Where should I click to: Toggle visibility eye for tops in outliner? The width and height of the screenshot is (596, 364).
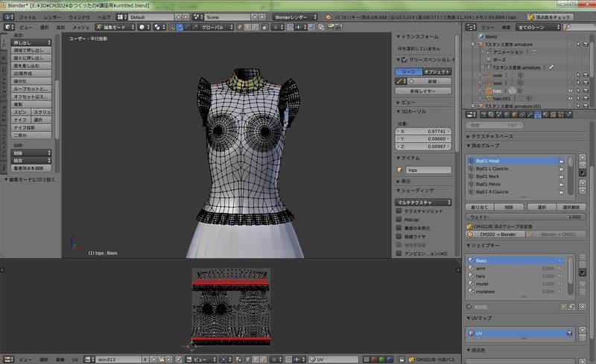571,90
